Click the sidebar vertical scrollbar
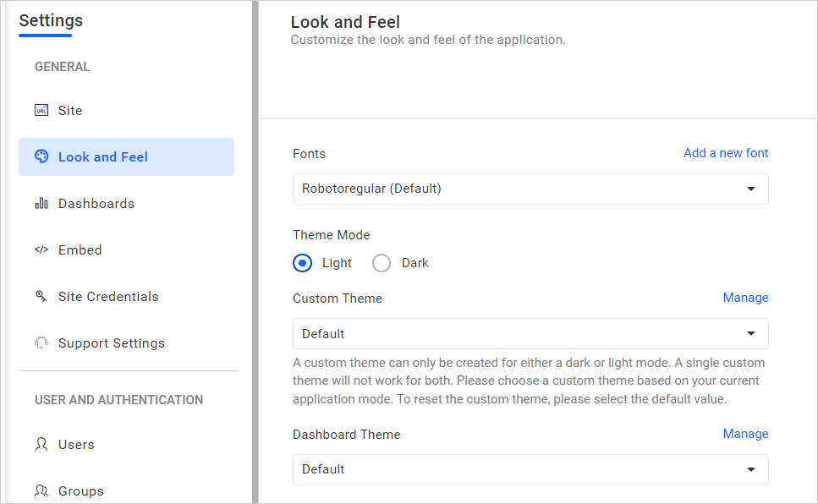Image resolution: width=818 pixels, height=504 pixels. pyautogui.click(x=255, y=254)
